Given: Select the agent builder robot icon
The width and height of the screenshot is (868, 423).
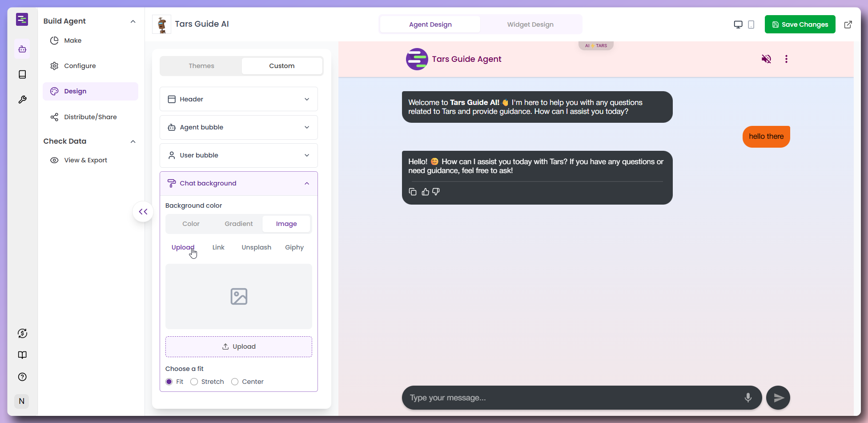Looking at the screenshot, I should click(22, 49).
